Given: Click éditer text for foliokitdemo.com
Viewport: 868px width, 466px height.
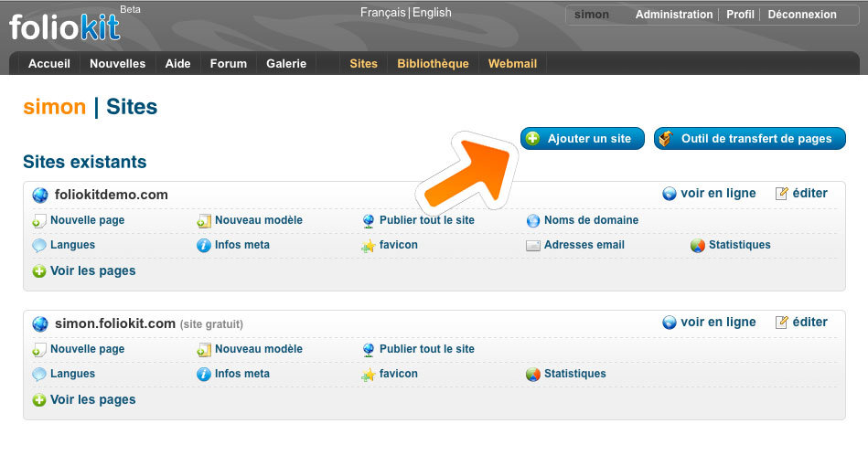Looking at the screenshot, I should [809, 193].
